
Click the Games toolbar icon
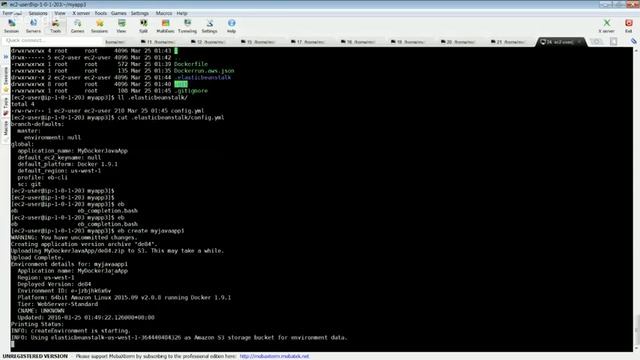click(78, 26)
